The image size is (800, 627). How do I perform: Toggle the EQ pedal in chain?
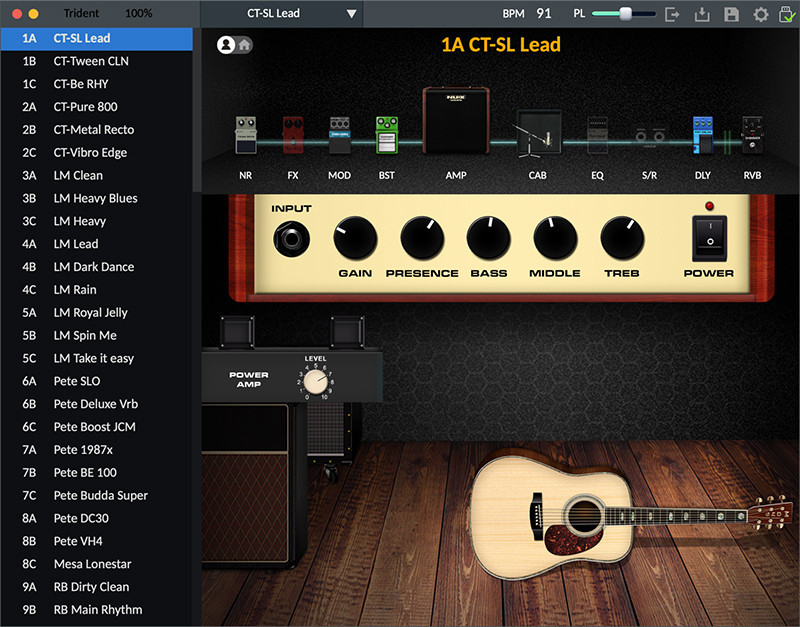click(597, 136)
